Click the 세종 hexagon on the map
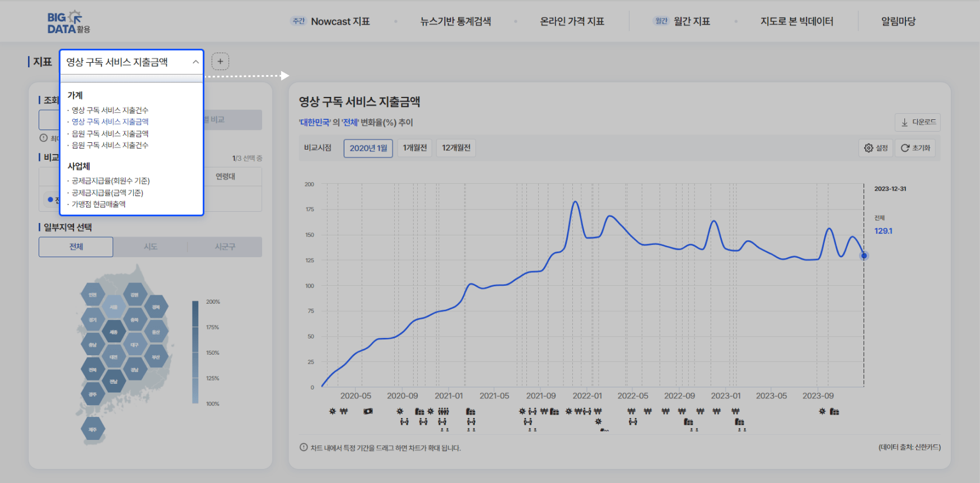Screen dimensions: 980x483 point(114,332)
